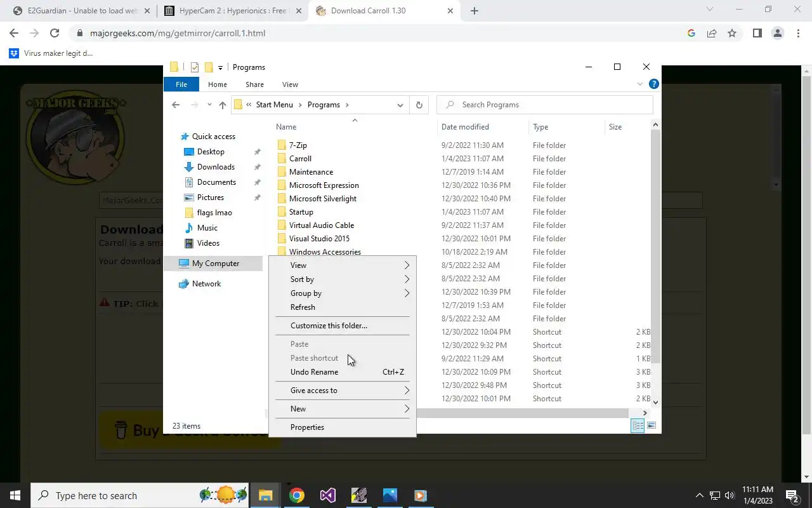
Task: Open Chrome tab search dropdown
Action: click(x=710, y=10)
